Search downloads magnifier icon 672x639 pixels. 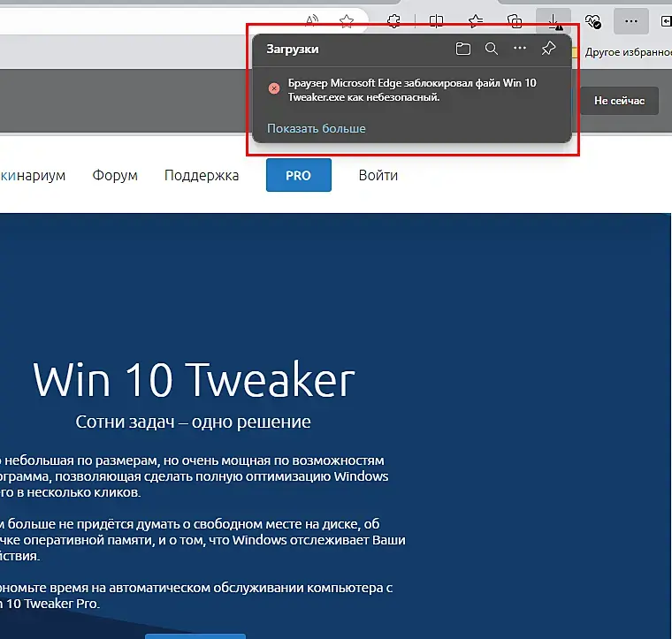click(x=491, y=49)
